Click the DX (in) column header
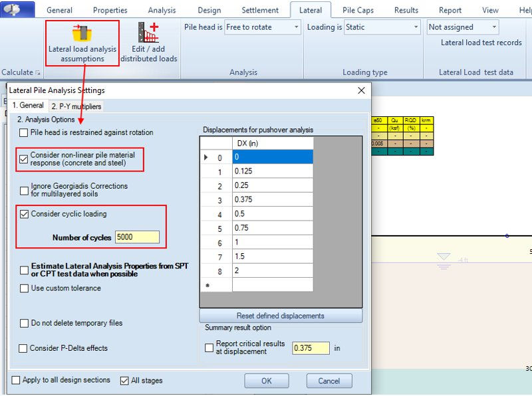This screenshot has height=396, width=532. [273, 144]
